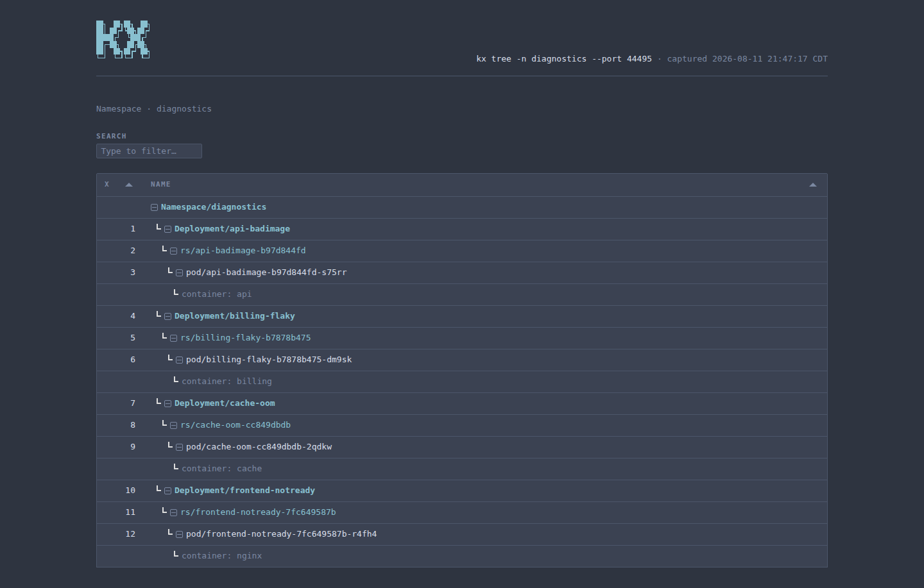The image size is (924, 588).
Task: Select Deployment/frontend-notready label
Action: tap(244, 491)
